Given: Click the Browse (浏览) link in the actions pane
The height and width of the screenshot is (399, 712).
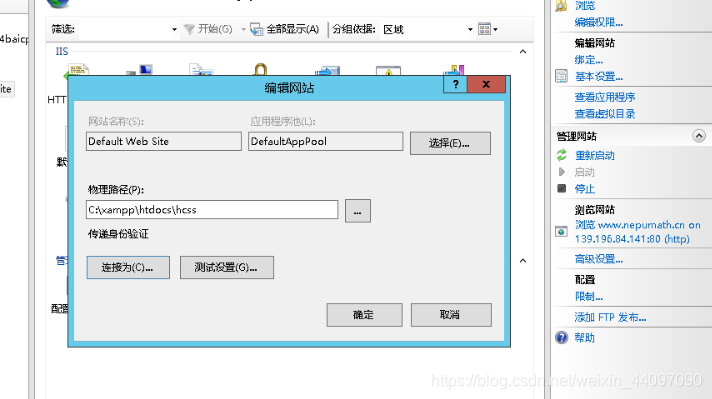Looking at the screenshot, I should coord(585,5).
